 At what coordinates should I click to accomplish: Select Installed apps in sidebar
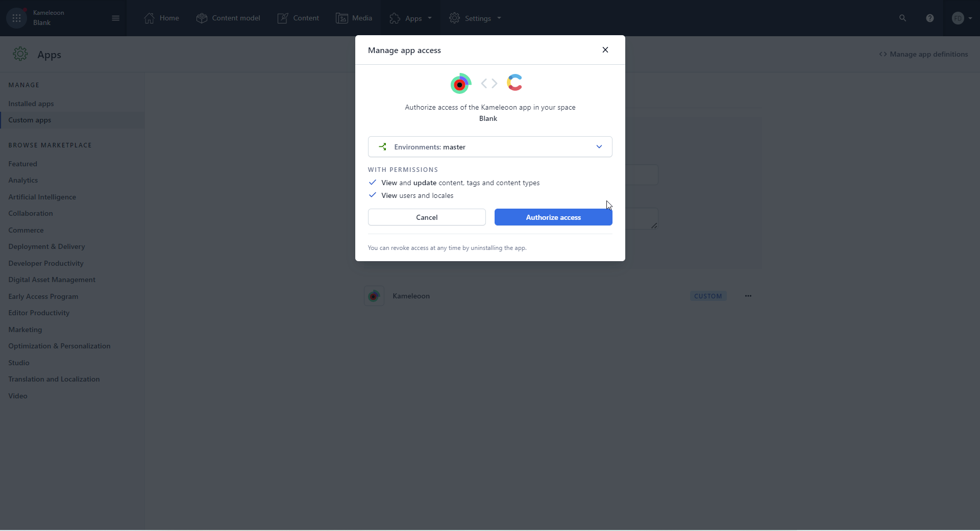[31, 104]
